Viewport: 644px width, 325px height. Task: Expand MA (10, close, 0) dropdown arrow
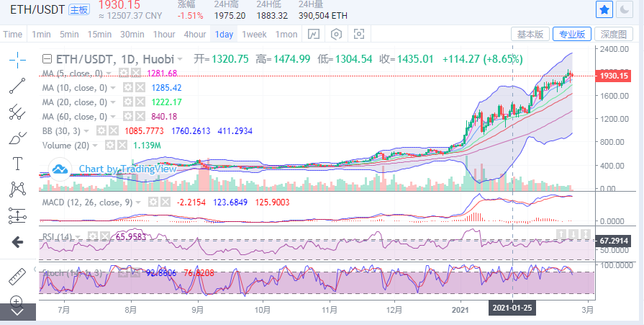(x=114, y=88)
